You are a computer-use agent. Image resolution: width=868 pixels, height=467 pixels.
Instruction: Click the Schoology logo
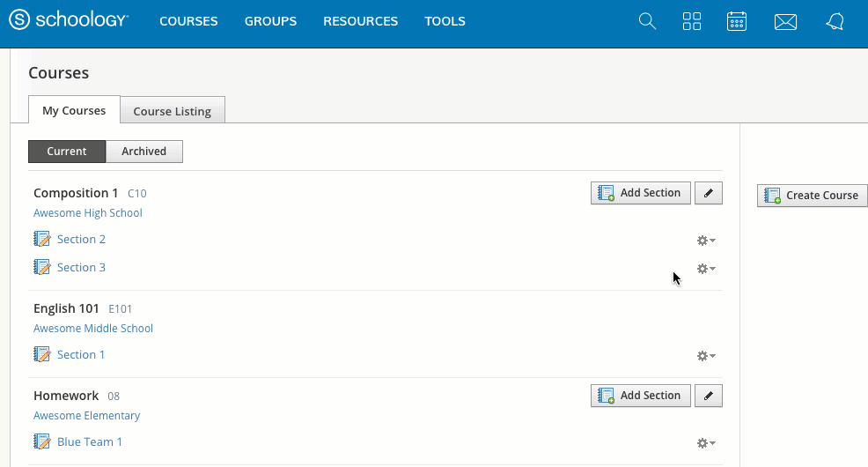69,21
